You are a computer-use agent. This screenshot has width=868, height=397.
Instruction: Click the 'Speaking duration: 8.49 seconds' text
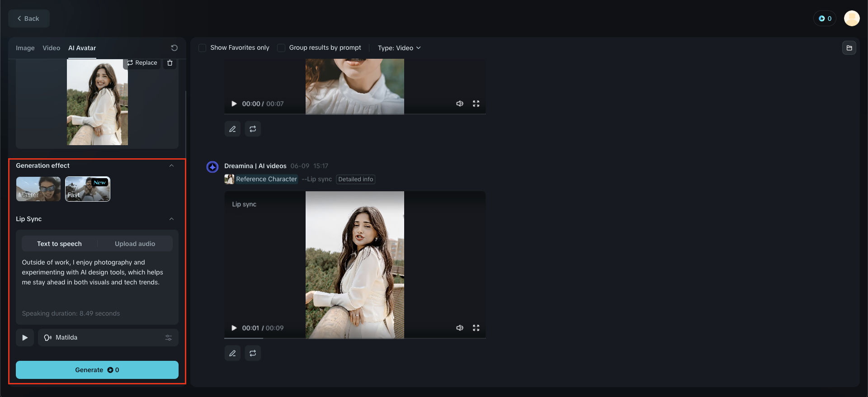pyautogui.click(x=71, y=313)
